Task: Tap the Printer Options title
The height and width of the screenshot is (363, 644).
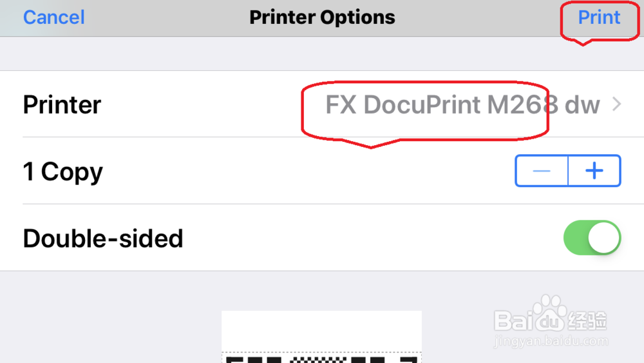Action: pyautogui.click(x=322, y=17)
